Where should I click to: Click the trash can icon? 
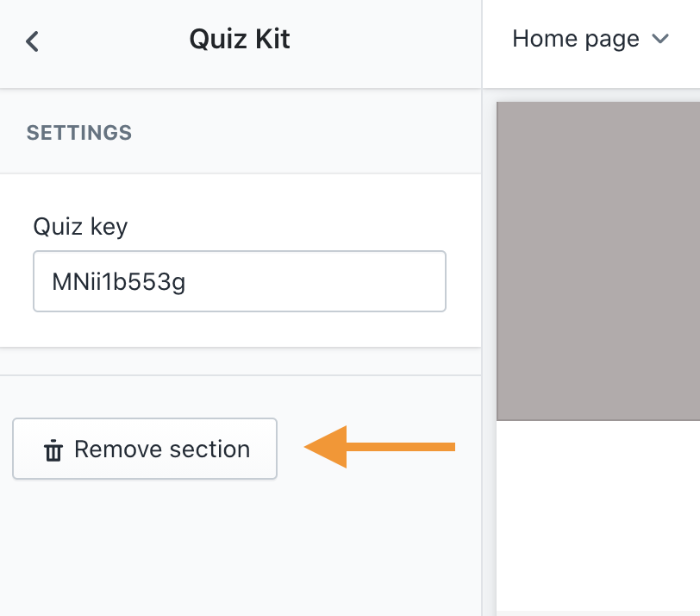[x=53, y=449]
